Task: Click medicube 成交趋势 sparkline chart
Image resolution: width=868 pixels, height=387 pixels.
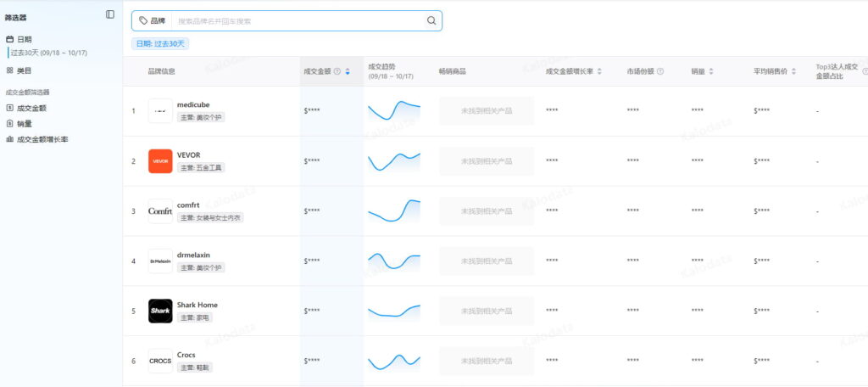Action: pyautogui.click(x=394, y=110)
